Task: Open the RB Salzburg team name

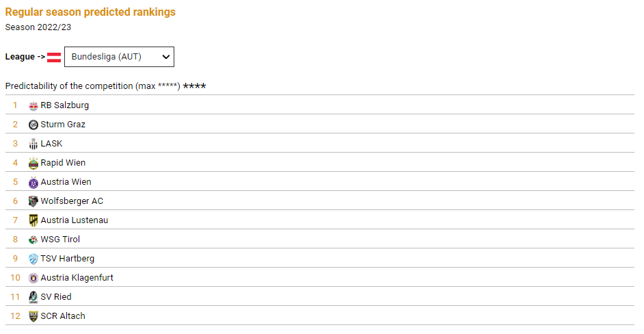Action: pyautogui.click(x=64, y=105)
